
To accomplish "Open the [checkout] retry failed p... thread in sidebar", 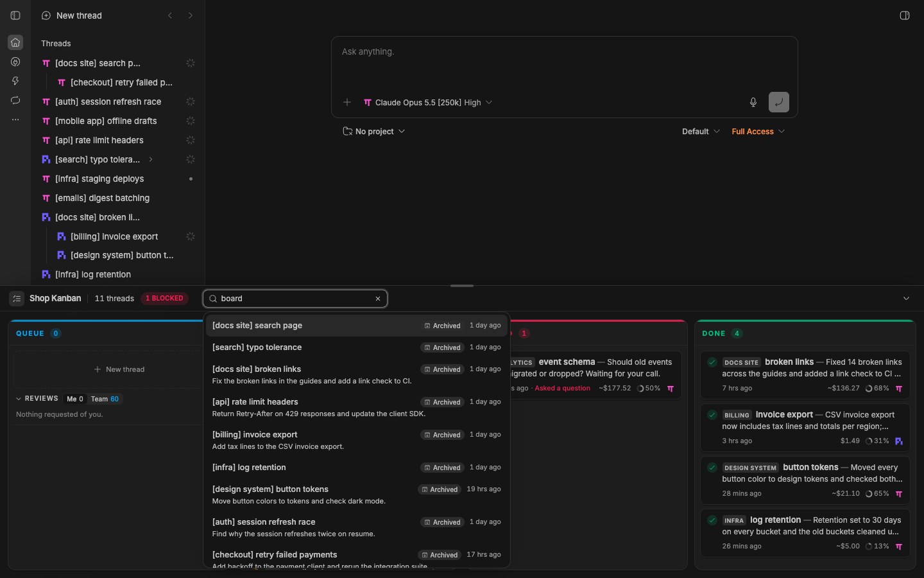I will point(121,82).
